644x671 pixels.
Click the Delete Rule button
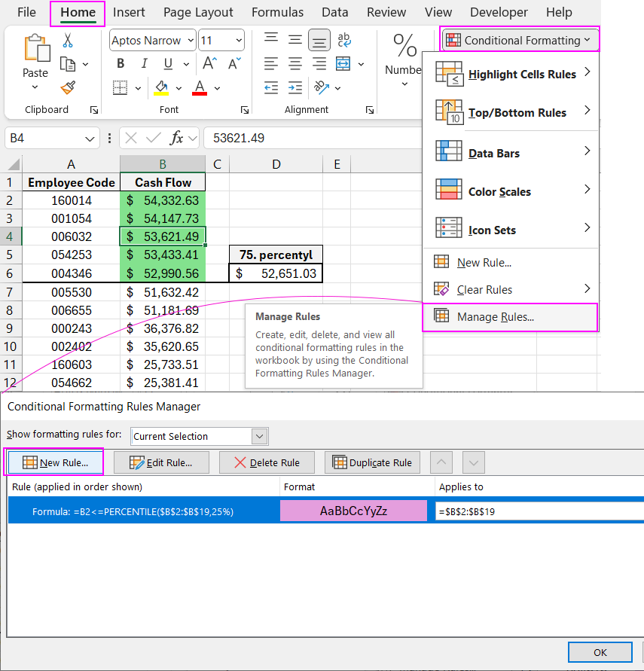(x=267, y=462)
